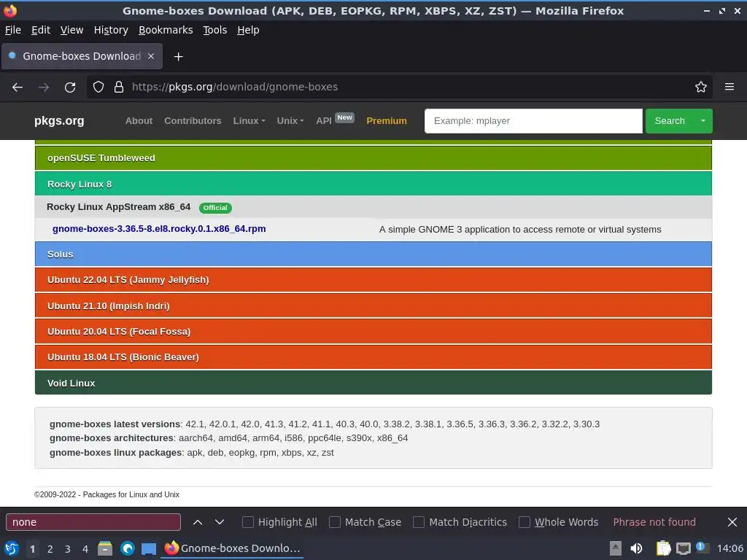747x560 pixels.
Task: Reload the current page
Action: (x=70, y=87)
